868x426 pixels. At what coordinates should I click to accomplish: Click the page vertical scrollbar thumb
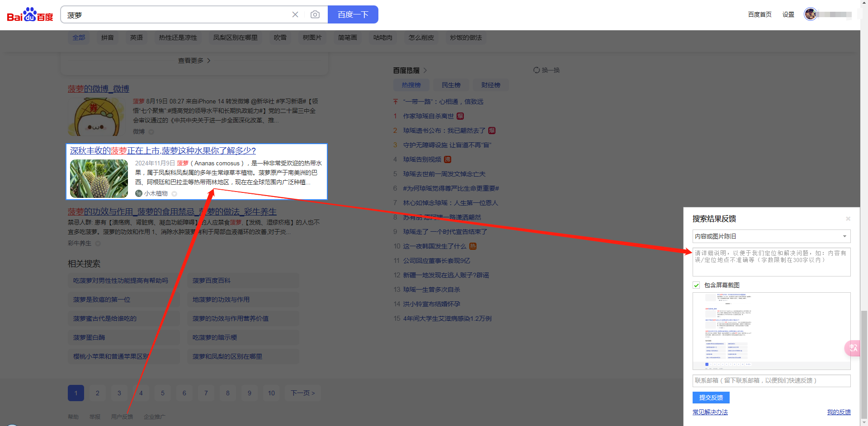coord(864,365)
